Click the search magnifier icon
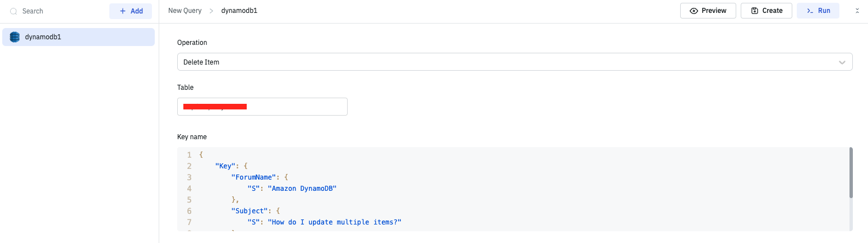868x243 pixels. (13, 11)
